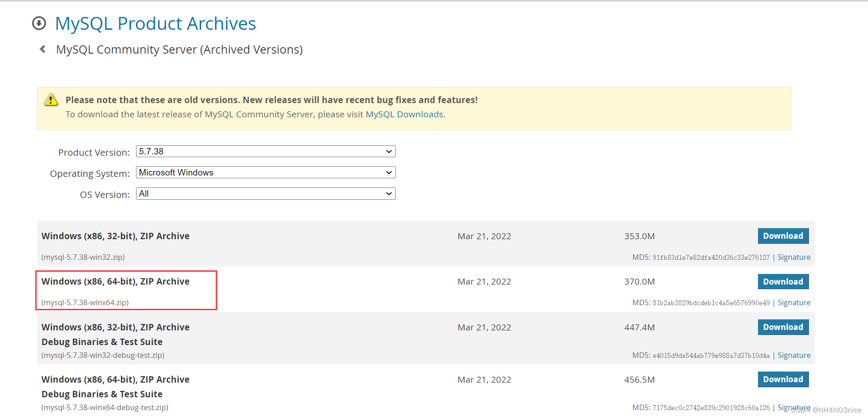Click the MySQL Product Archives heading
Screen dimensions: 868x417
pyautogui.click(x=155, y=23)
